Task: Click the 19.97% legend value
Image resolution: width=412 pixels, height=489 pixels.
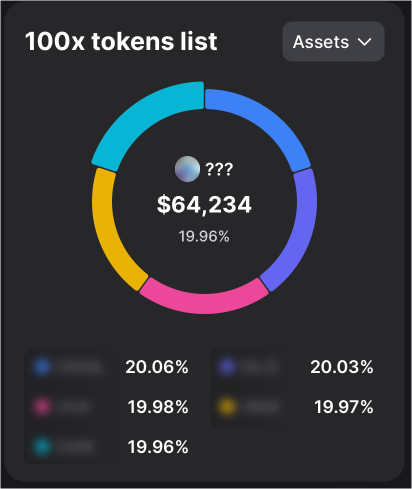Action: tap(344, 407)
